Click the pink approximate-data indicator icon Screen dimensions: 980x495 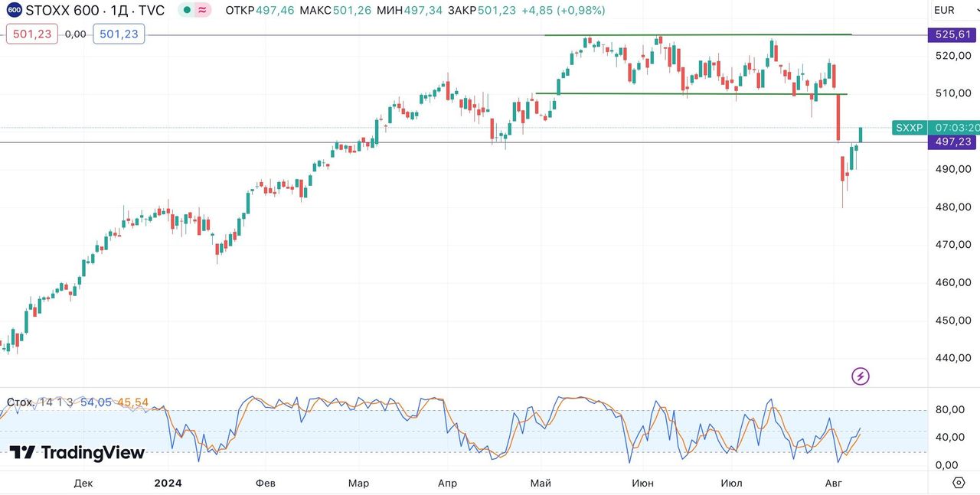202,11
